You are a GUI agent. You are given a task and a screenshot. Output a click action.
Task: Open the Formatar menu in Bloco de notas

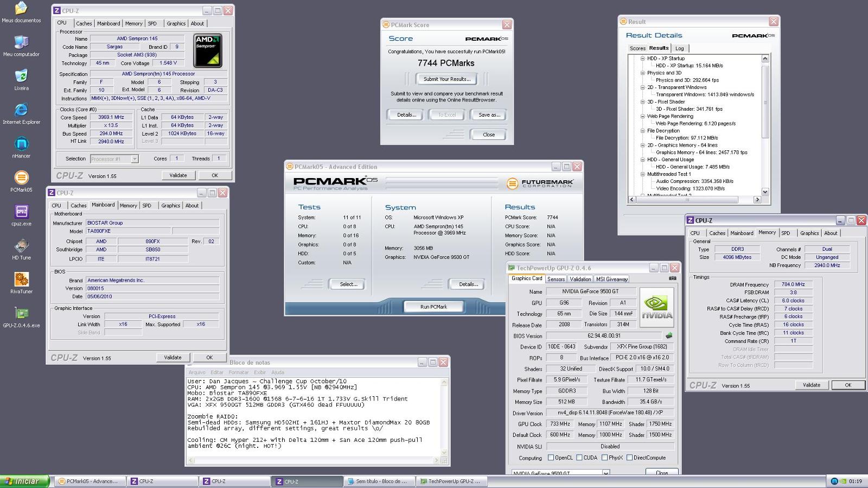point(239,372)
